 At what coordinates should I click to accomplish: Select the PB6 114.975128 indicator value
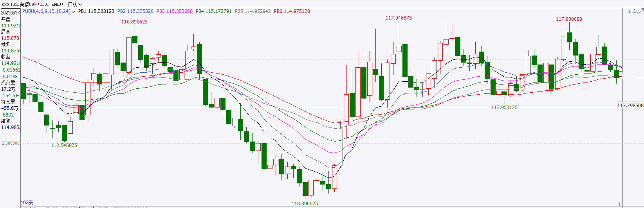click(292, 11)
